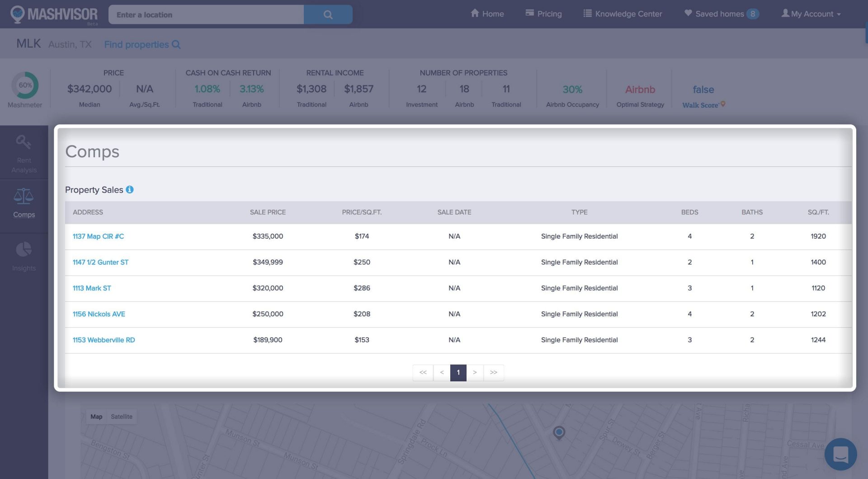This screenshot has width=868, height=479.
Task: Type a location in the search field
Action: click(x=206, y=14)
